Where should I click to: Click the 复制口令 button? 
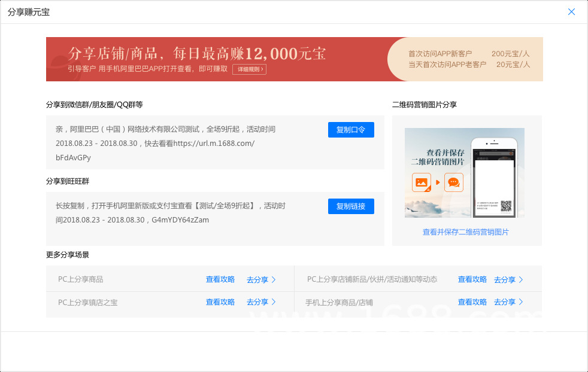(x=351, y=130)
